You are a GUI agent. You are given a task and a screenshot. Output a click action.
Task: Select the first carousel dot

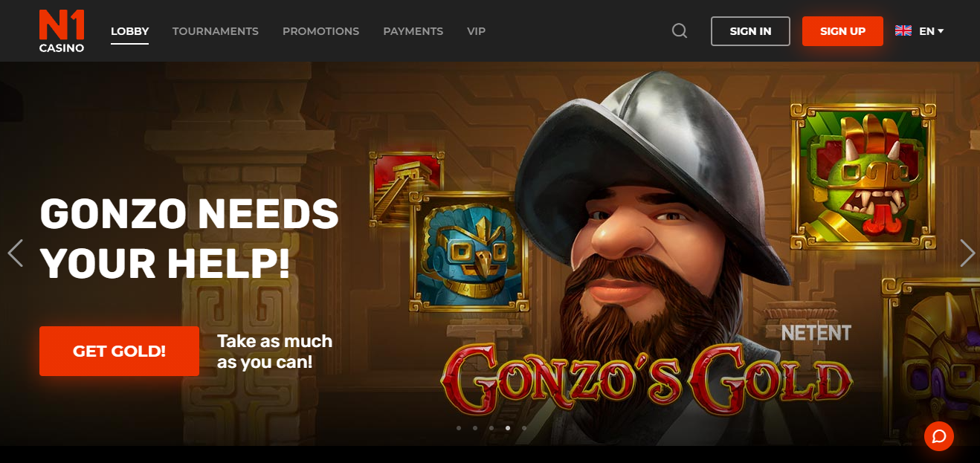coord(458,428)
